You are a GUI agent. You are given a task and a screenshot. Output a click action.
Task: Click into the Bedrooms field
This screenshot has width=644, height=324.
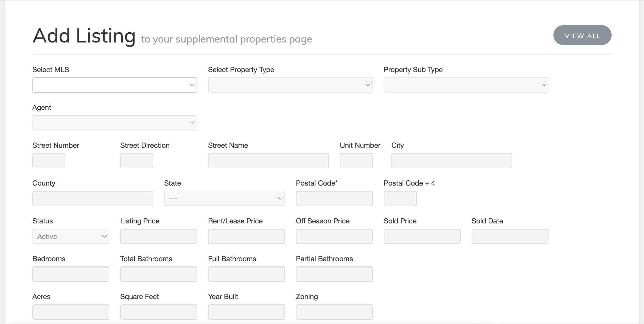coord(71,274)
